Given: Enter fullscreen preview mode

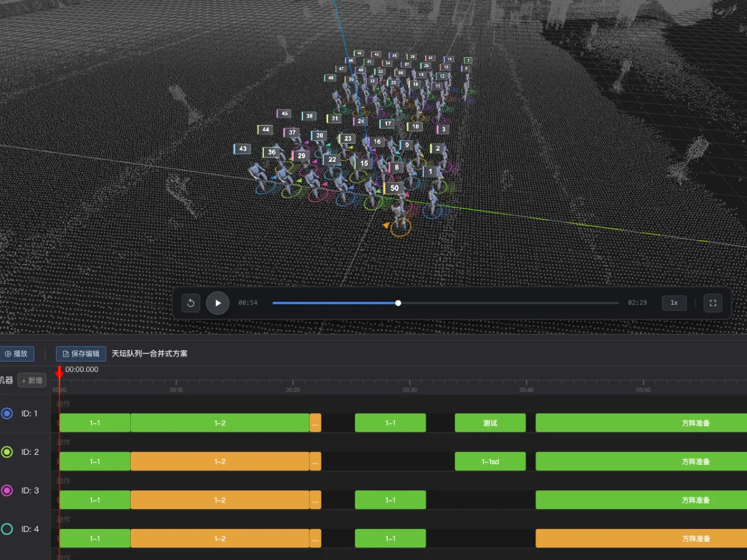Looking at the screenshot, I should (x=713, y=303).
